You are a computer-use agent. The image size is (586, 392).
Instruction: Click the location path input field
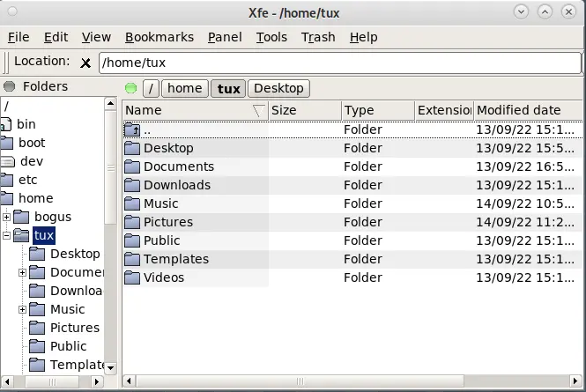339,63
